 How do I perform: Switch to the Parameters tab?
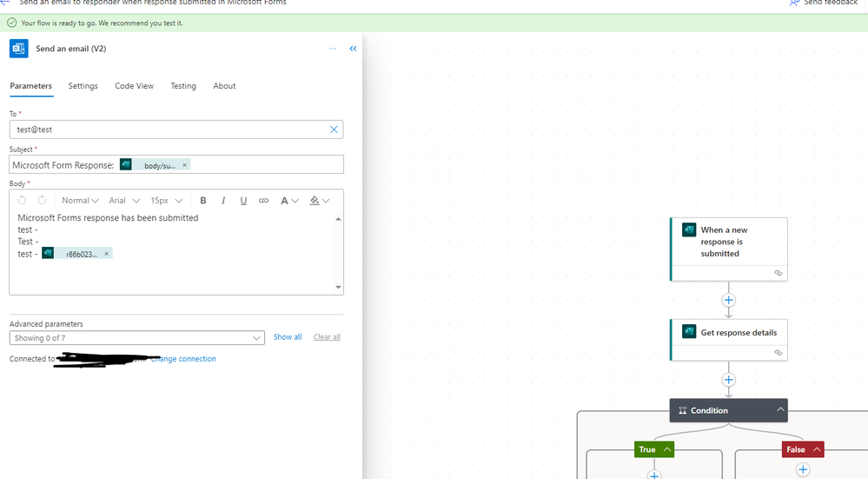click(x=31, y=86)
